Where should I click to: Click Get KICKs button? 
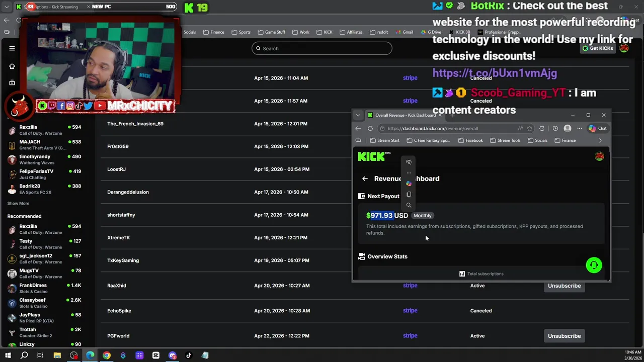[598, 48]
